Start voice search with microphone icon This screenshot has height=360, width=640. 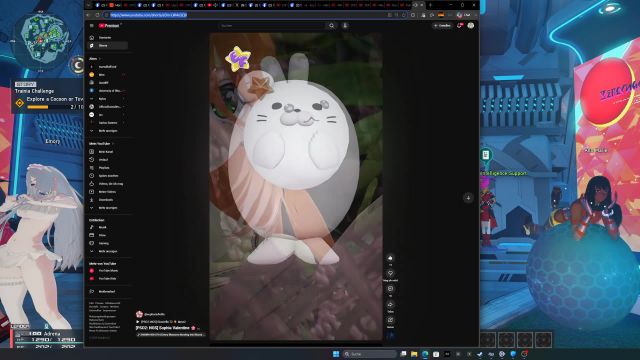pyautogui.click(x=345, y=26)
